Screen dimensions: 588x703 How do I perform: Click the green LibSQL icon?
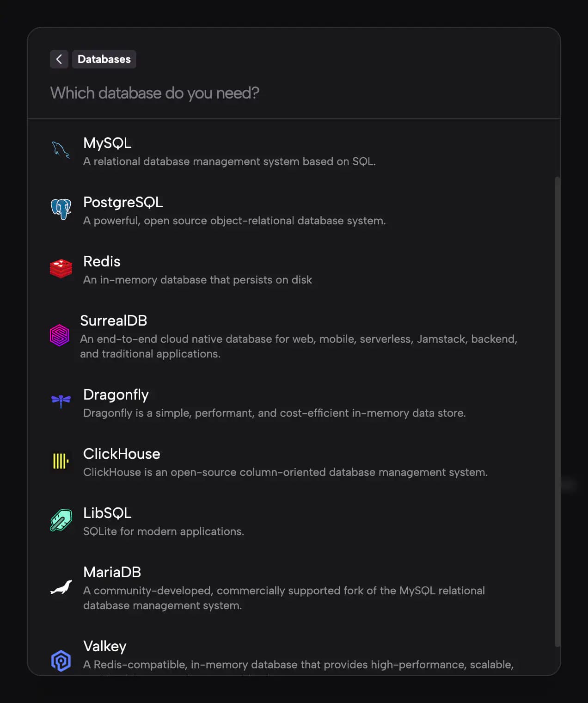(61, 520)
